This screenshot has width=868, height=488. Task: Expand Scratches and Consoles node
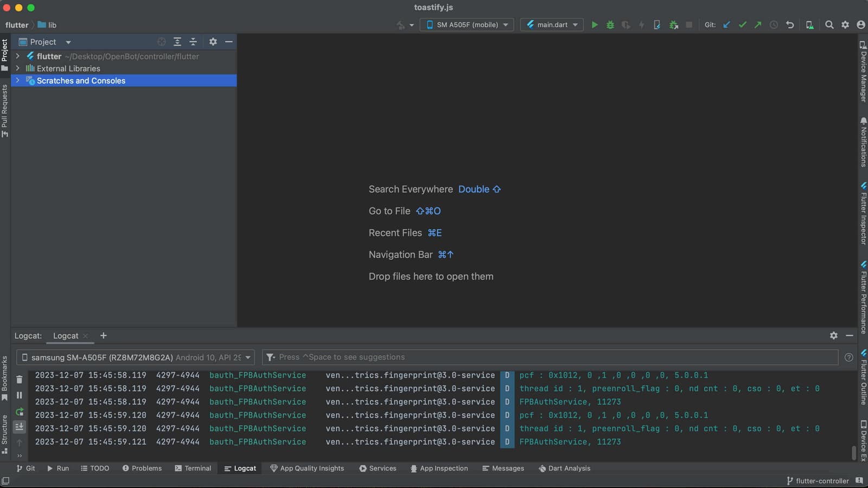coord(18,80)
